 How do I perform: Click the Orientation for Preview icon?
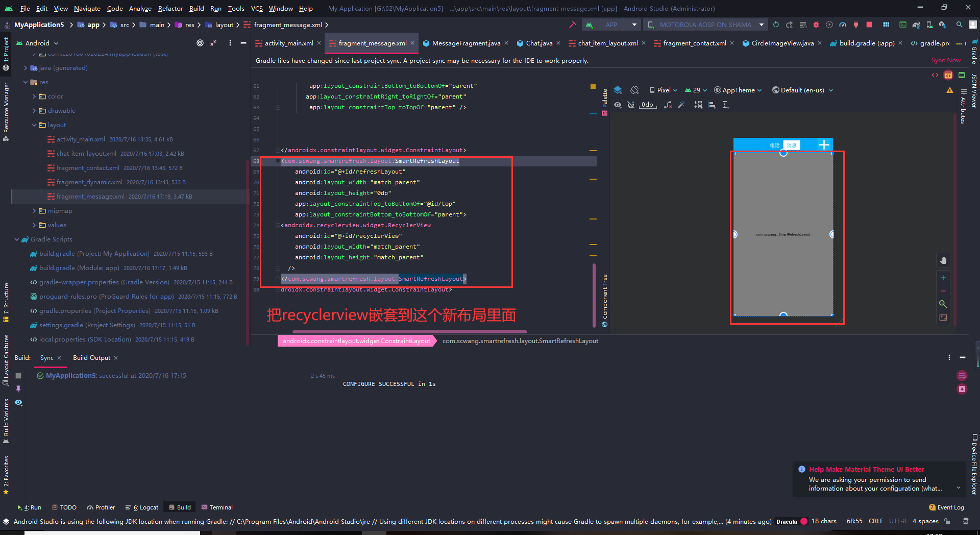(x=634, y=90)
